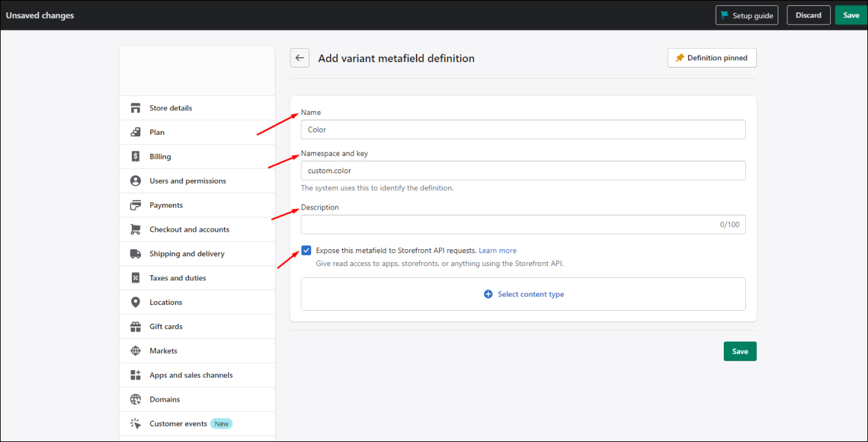Click the plus icon beside Select content type
The image size is (868, 442).
point(489,294)
